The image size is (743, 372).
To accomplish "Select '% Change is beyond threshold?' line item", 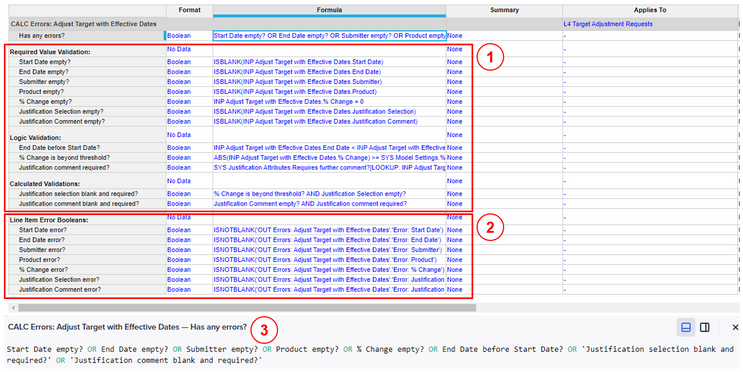I will tap(63, 158).
